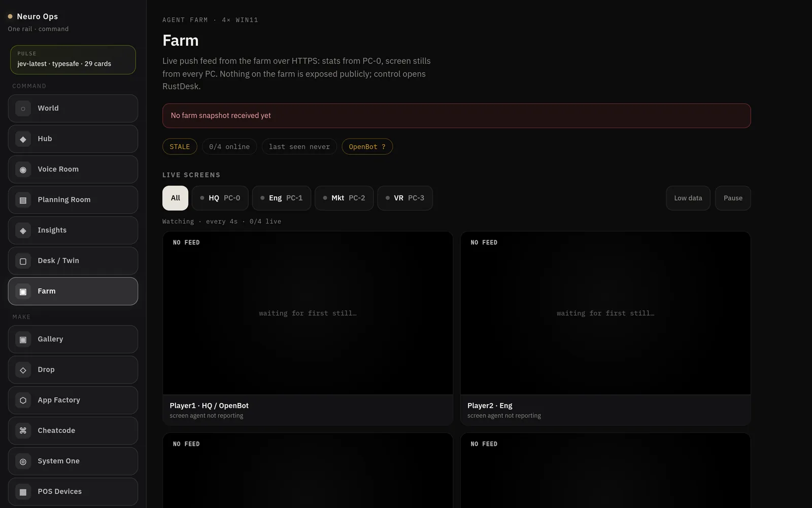The height and width of the screenshot is (508, 812).
Task: Click the STALE status badge
Action: click(x=180, y=147)
